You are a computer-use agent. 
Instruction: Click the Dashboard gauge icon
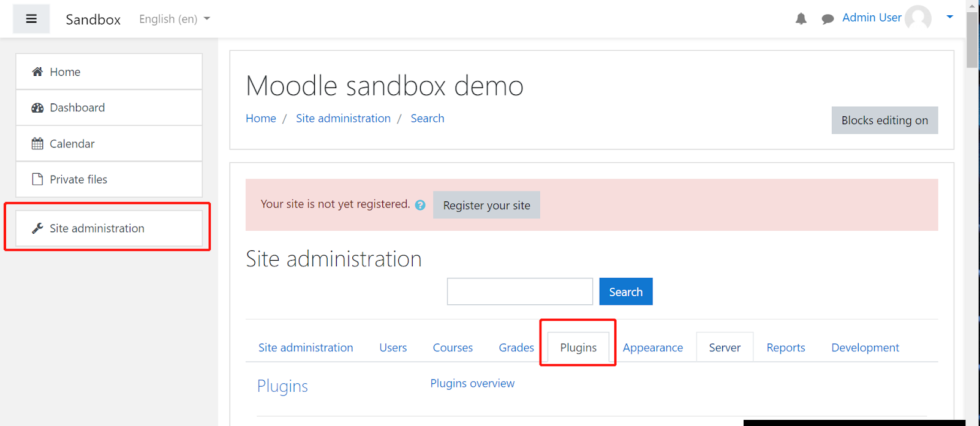pos(37,108)
